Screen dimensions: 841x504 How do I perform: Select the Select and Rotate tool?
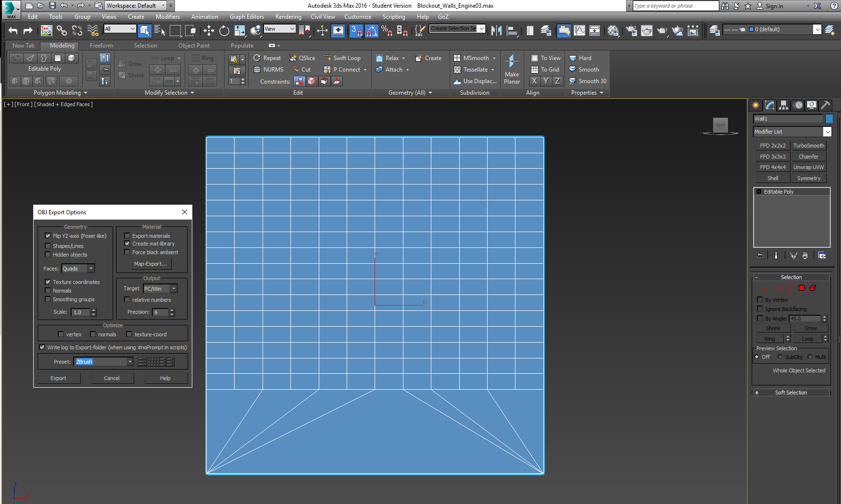pos(224,31)
